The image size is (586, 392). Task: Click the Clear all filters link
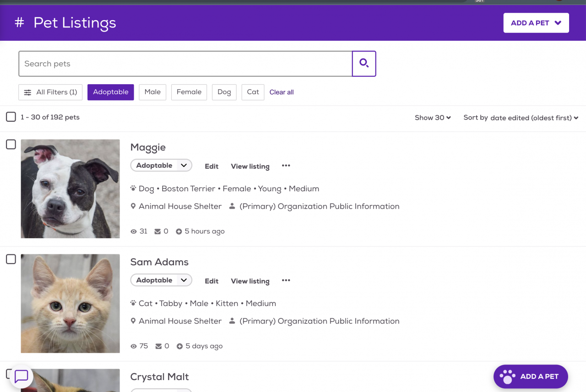pos(282,92)
